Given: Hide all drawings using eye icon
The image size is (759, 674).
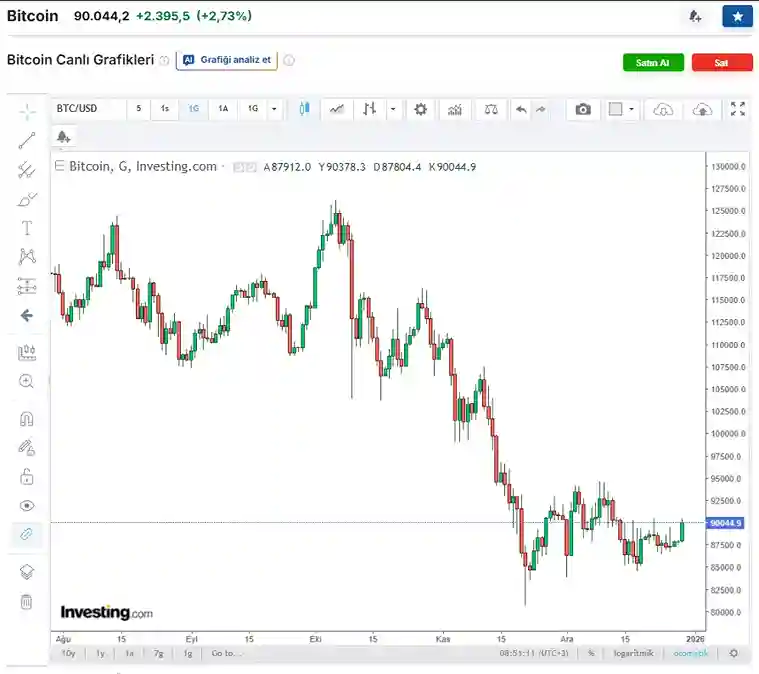Looking at the screenshot, I should coord(27,506).
